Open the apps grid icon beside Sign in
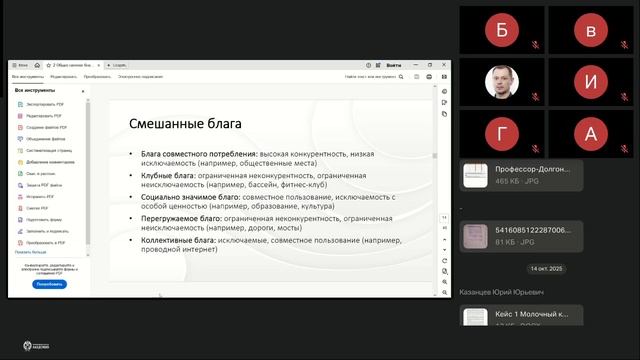This screenshot has height=360, width=640. [378, 65]
